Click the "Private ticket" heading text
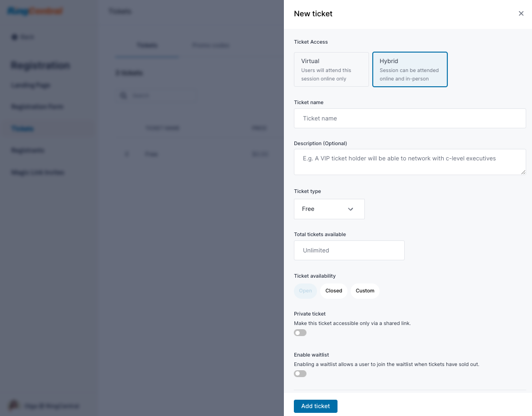The image size is (532, 416). pyautogui.click(x=310, y=314)
